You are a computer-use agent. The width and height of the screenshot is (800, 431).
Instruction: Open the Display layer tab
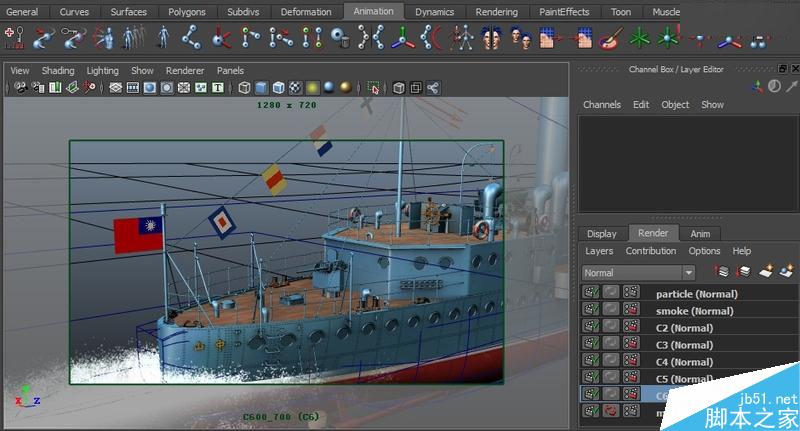pos(601,234)
